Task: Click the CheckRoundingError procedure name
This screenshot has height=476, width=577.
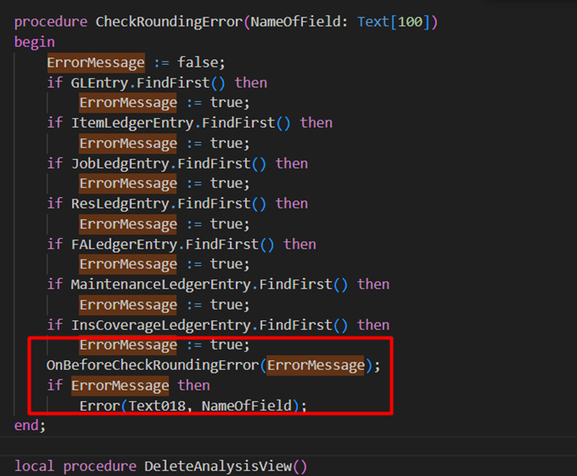Action: (169, 22)
